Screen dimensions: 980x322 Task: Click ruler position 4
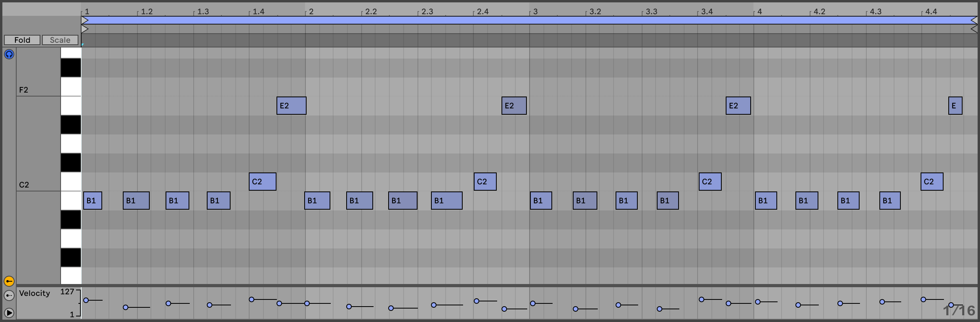[x=760, y=11]
